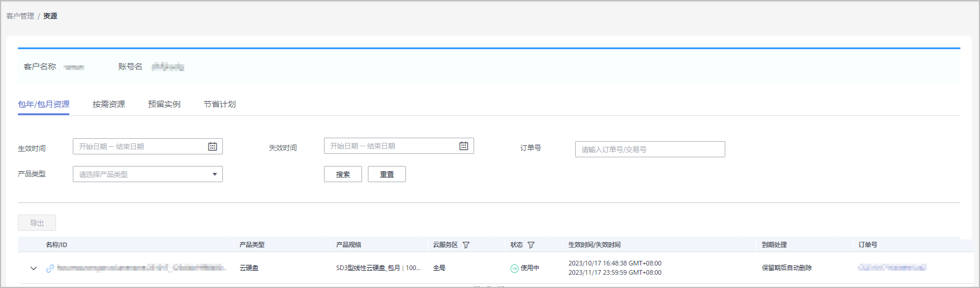Focus the 订单号 search input field
This screenshot has height=288, width=980.
coord(650,149)
